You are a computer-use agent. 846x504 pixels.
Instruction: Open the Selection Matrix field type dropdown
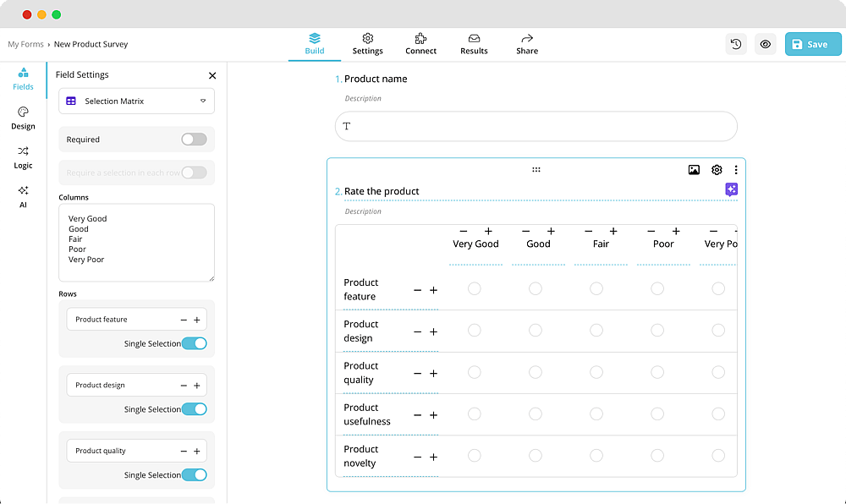(x=136, y=101)
